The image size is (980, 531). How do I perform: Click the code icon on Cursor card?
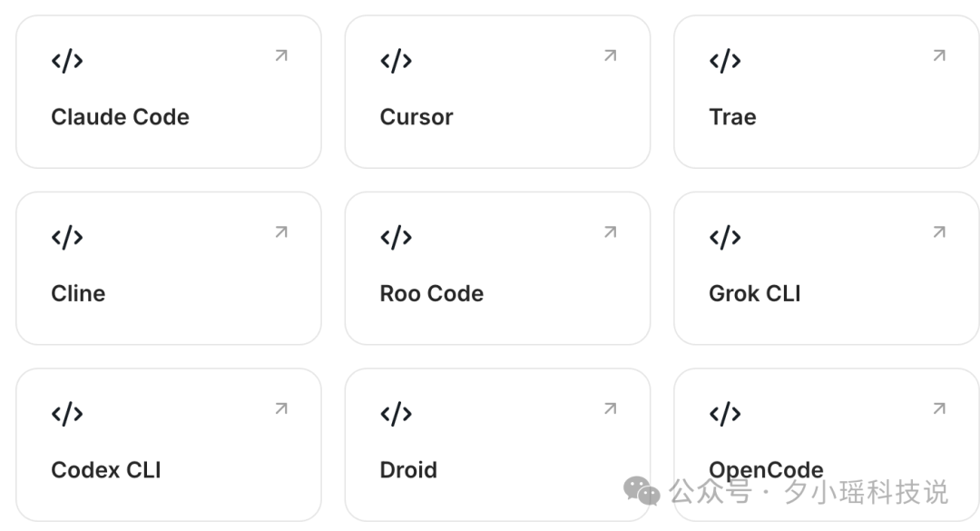click(396, 61)
